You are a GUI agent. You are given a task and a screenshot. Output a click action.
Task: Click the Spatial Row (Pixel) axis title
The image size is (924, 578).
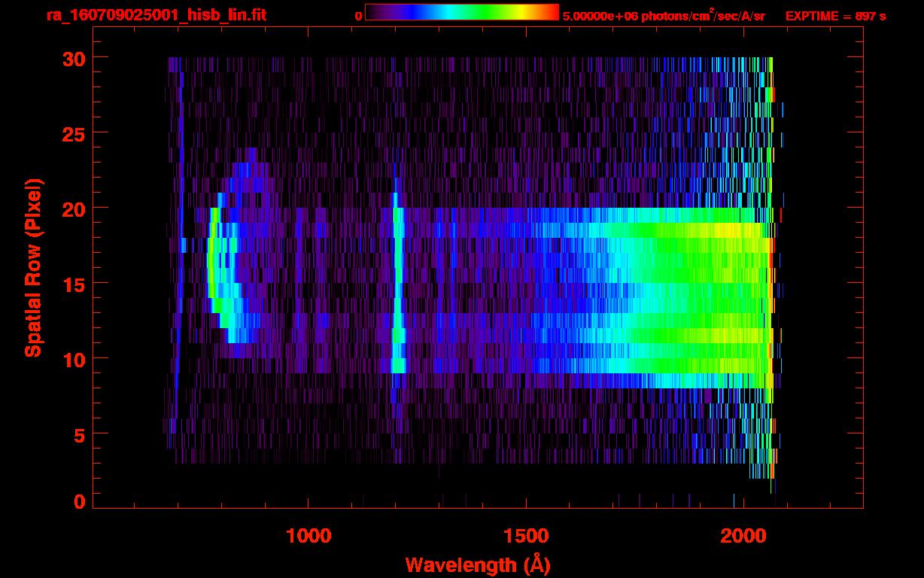pos(33,267)
